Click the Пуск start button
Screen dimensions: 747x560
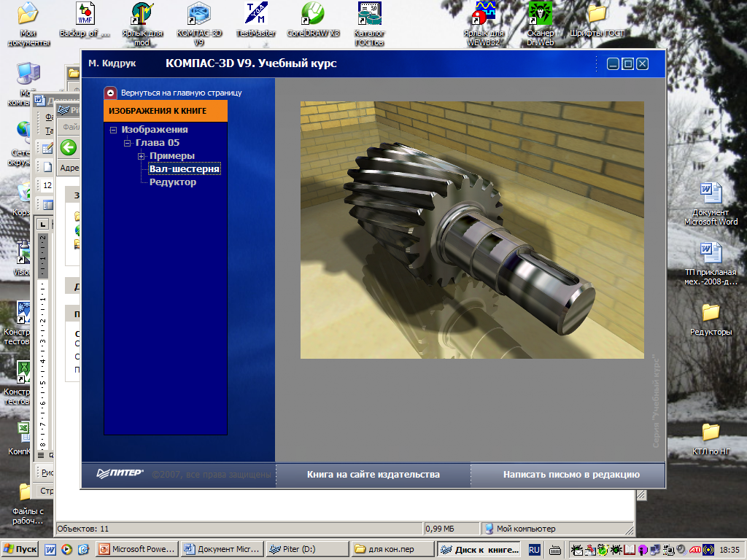pyautogui.click(x=20, y=549)
